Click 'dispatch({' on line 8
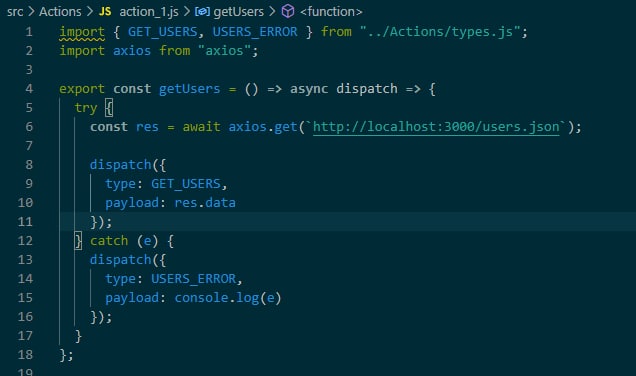The image size is (636, 376). (128, 165)
